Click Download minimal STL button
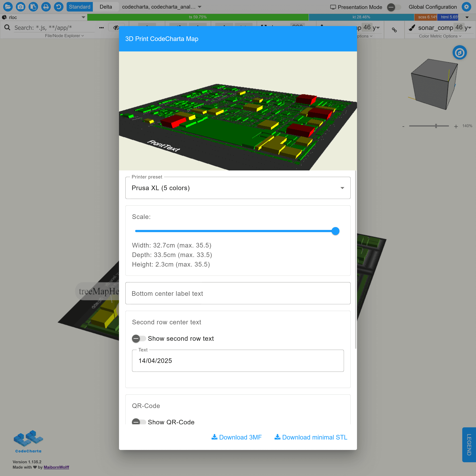 [x=311, y=437]
